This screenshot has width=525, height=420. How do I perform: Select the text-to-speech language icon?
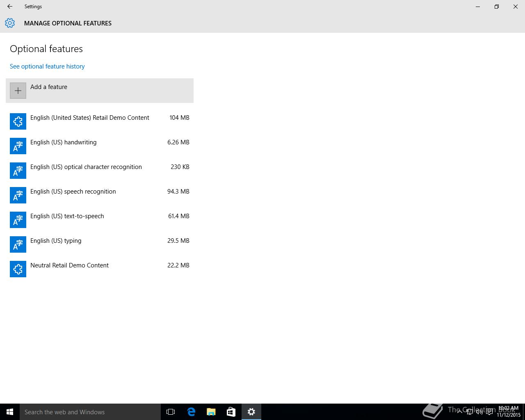click(x=18, y=220)
